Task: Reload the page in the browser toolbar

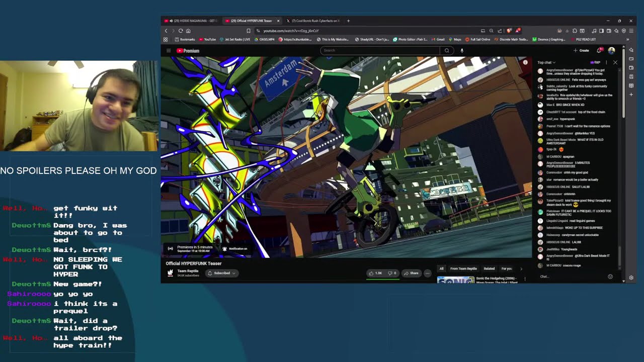Action: tap(181, 31)
